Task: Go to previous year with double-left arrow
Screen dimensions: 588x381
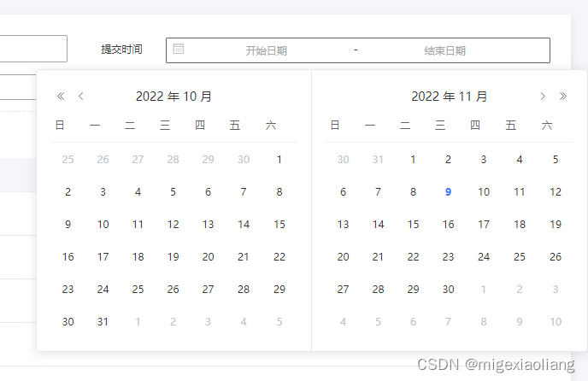Action: 61,97
